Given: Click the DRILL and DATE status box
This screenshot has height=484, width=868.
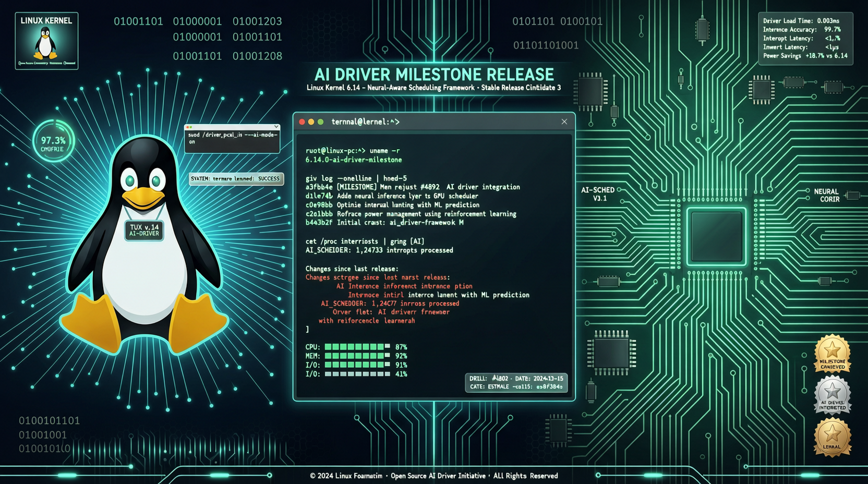Looking at the screenshot, I should click(x=516, y=382).
